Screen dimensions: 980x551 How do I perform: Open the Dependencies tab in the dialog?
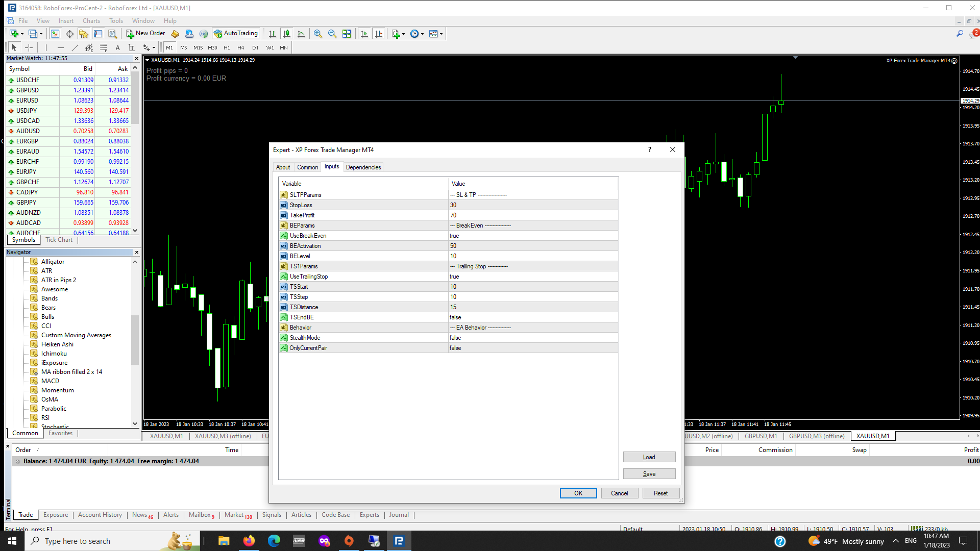tap(363, 167)
